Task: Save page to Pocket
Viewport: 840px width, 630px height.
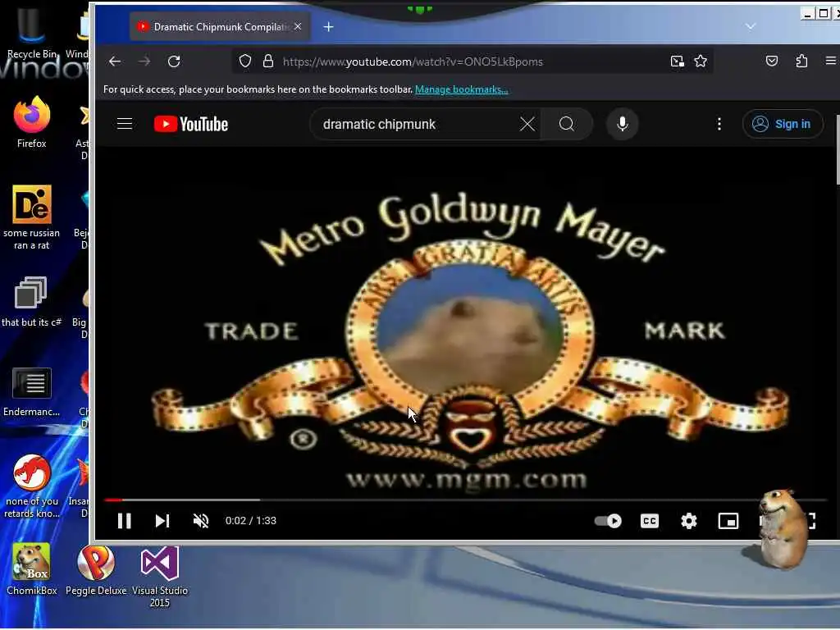Action: [771, 61]
